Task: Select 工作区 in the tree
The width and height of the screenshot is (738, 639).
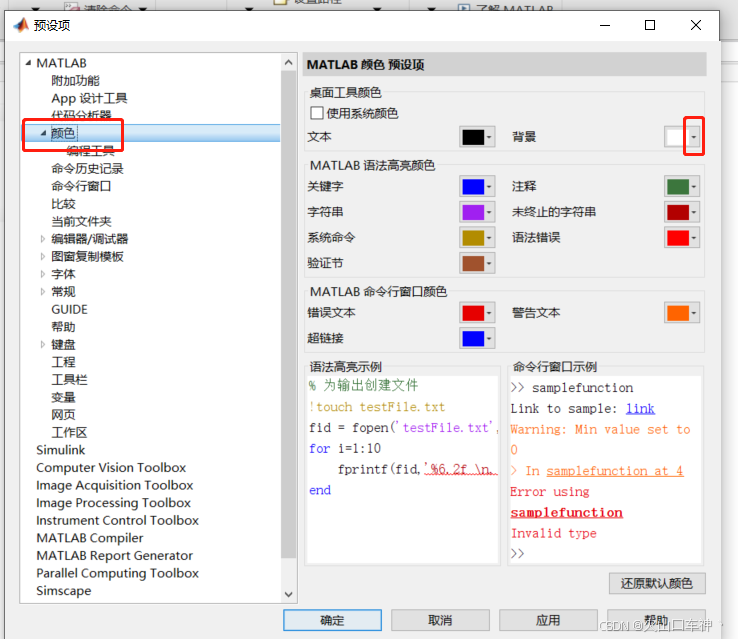Action: coord(69,432)
